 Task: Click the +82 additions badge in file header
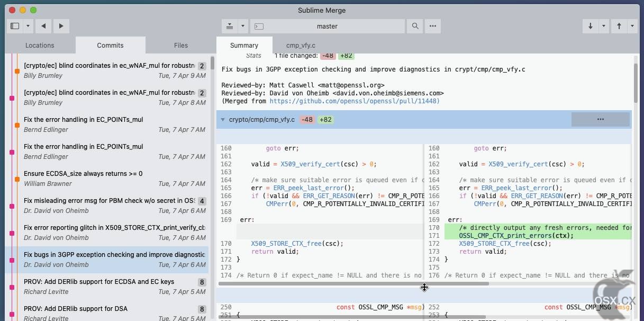325,120
